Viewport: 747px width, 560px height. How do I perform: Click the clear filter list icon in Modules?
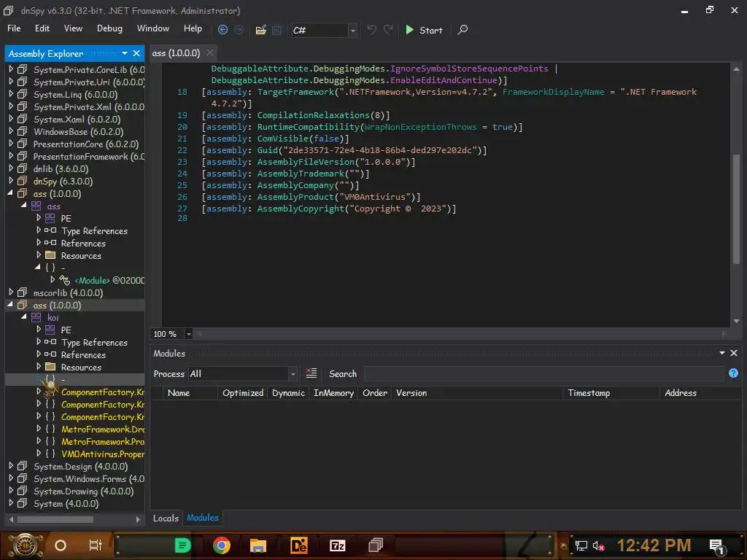pos(311,373)
